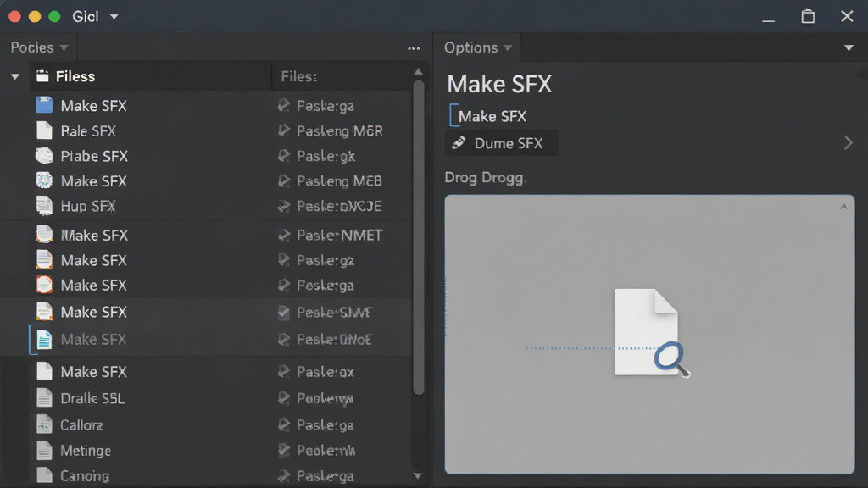Click the Paske NMET text

(340, 236)
